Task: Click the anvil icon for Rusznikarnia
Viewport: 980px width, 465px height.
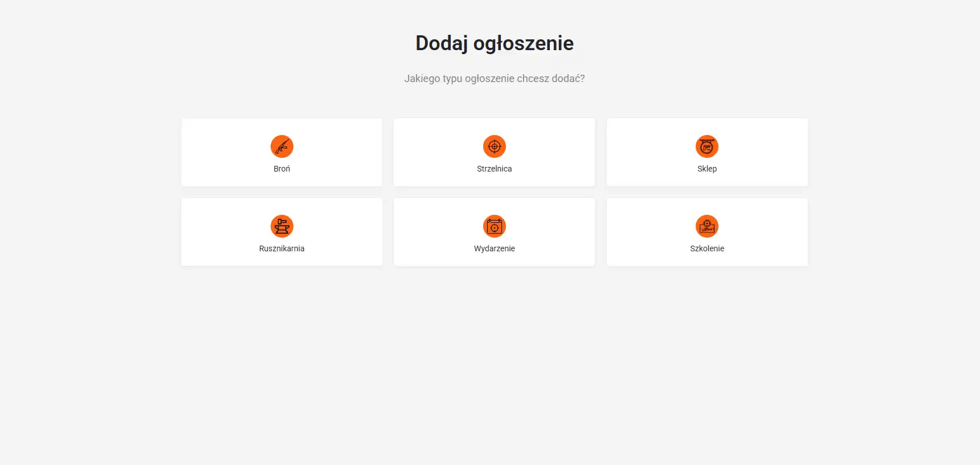Action: 281,226
